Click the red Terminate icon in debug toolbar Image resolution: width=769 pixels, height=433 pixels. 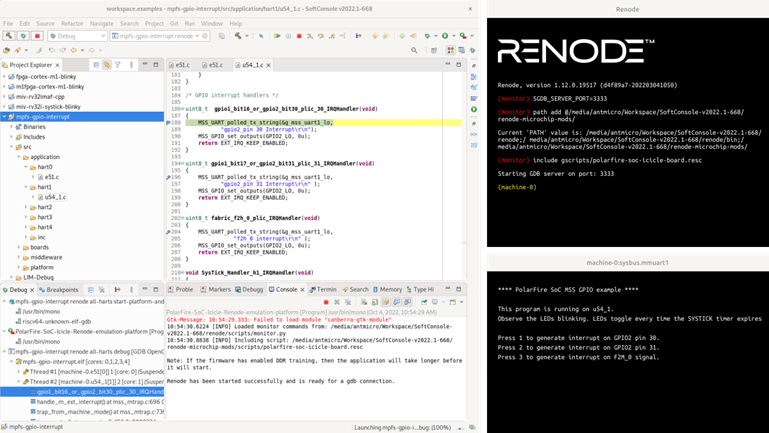click(299, 36)
